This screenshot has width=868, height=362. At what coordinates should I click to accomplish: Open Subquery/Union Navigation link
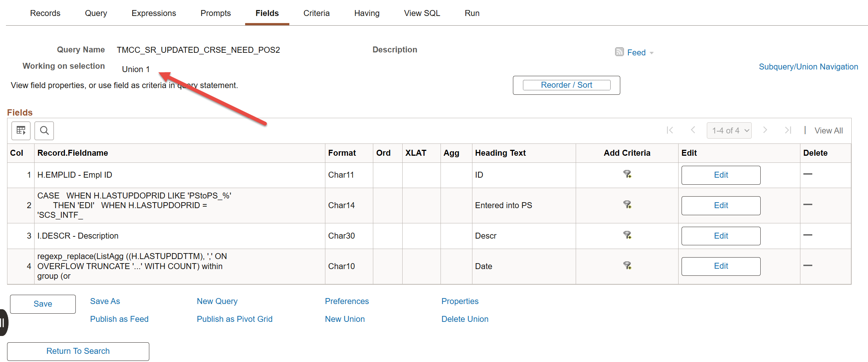tap(808, 67)
